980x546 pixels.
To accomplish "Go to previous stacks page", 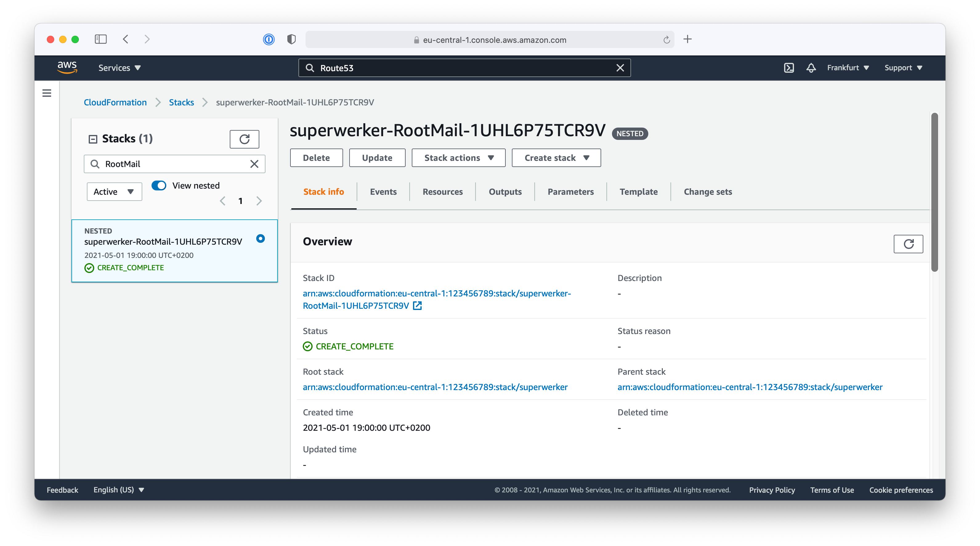I will tap(223, 201).
